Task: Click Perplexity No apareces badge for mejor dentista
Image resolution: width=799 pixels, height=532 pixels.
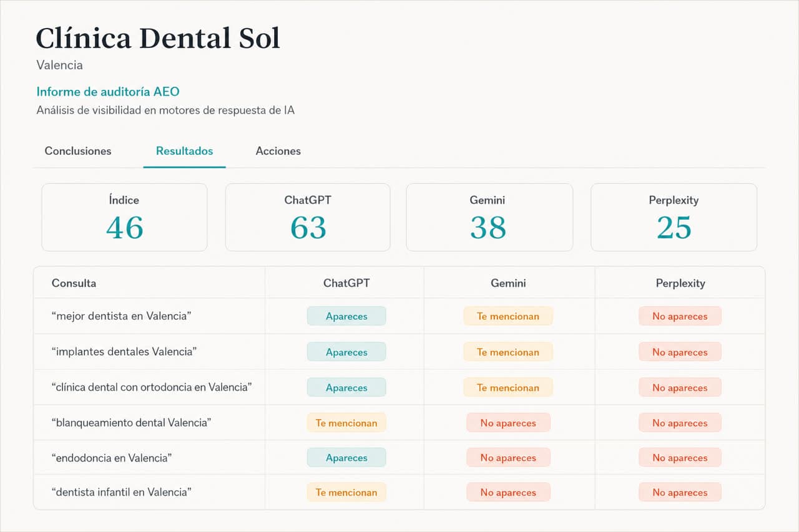Action: [680, 316]
